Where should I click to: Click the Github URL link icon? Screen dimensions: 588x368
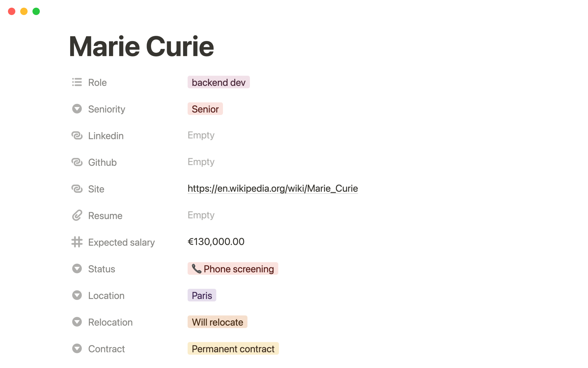77,162
